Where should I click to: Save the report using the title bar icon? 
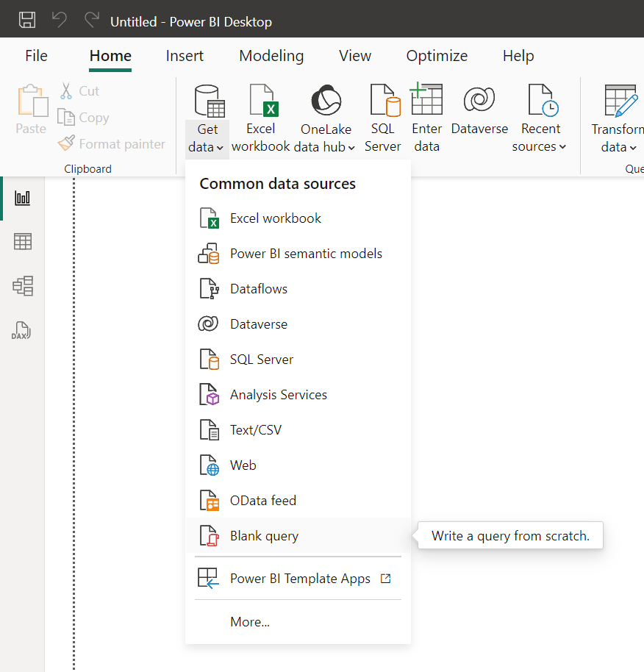(x=27, y=20)
